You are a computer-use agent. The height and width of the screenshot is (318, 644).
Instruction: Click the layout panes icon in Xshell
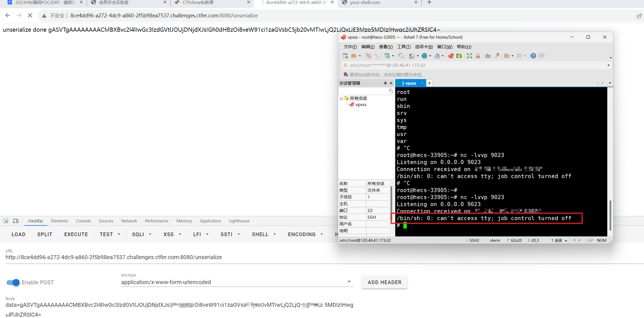pos(519,56)
